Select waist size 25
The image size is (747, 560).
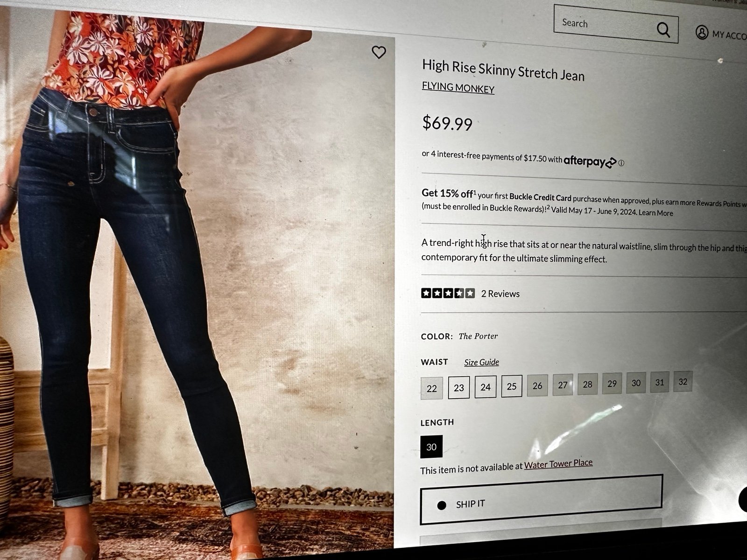512,386
